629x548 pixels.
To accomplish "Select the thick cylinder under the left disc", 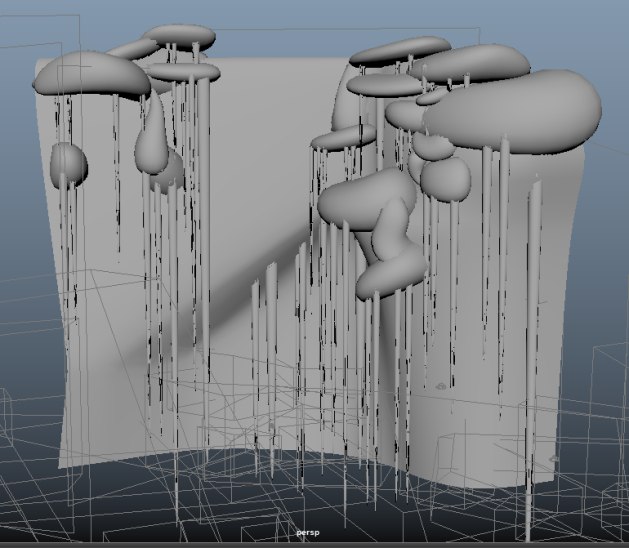I will point(203,250).
